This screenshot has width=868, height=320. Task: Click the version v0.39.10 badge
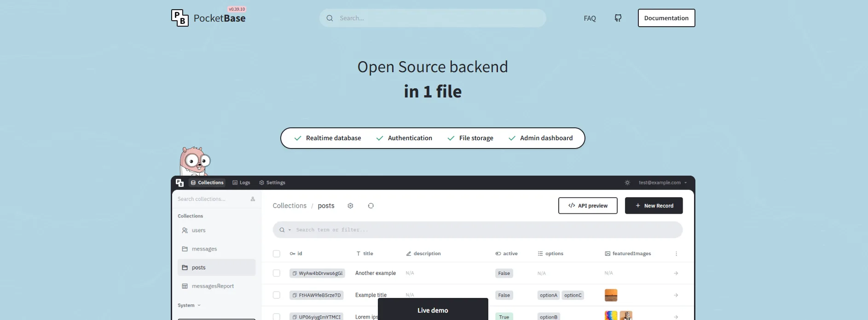pyautogui.click(x=237, y=9)
